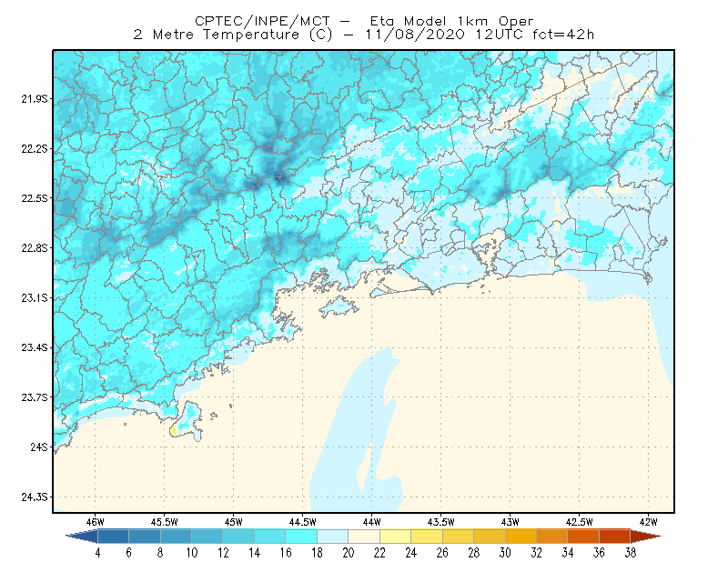Click the colorbar swatch between 10 and 12

point(207,537)
